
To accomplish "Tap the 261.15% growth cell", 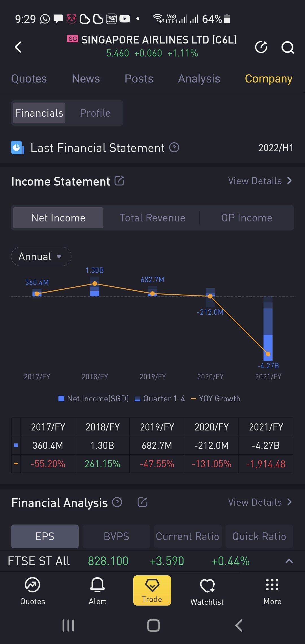I will [x=102, y=464].
